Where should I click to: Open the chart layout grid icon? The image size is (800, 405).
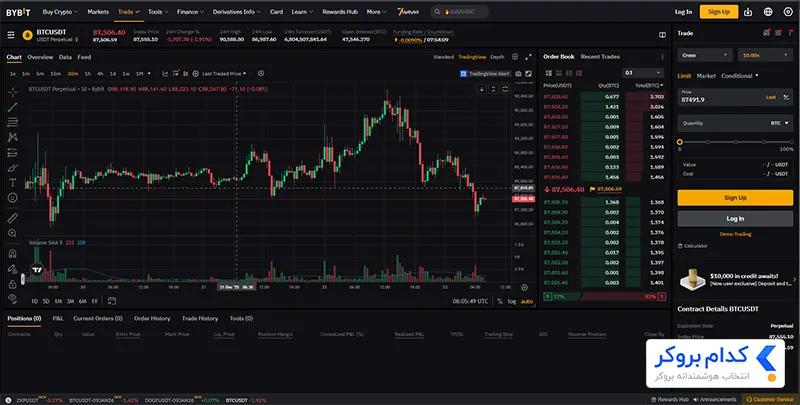click(x=515, y=57)
